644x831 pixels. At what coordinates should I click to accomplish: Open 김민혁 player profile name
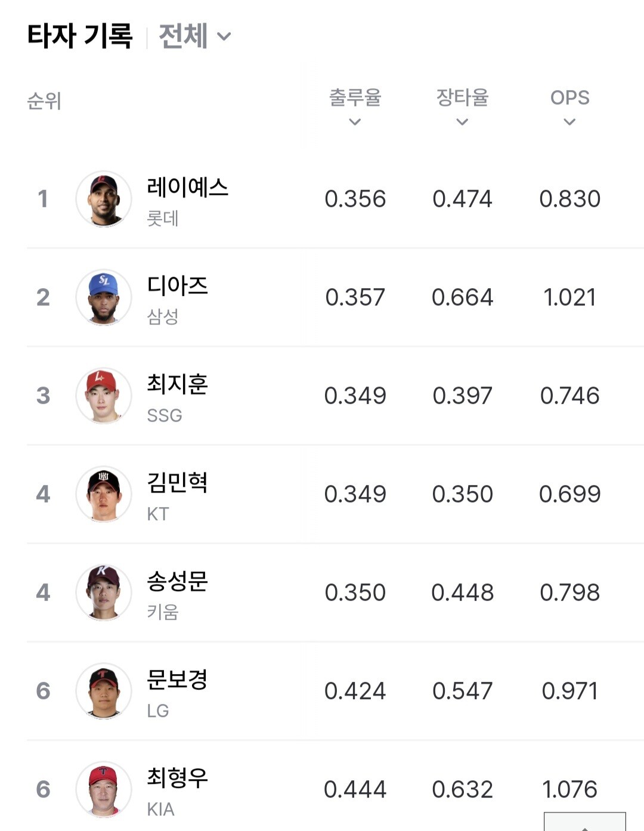tap(177, 483)
